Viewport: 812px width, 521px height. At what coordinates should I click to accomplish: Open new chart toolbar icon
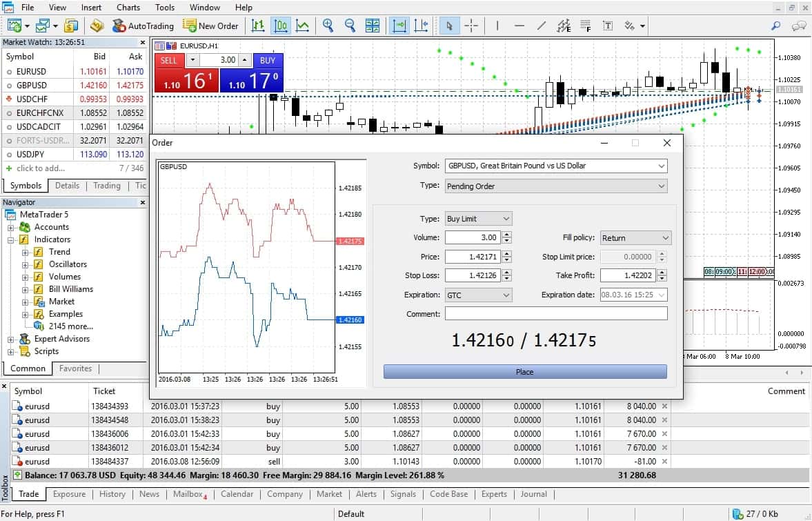tap(14, 26)
